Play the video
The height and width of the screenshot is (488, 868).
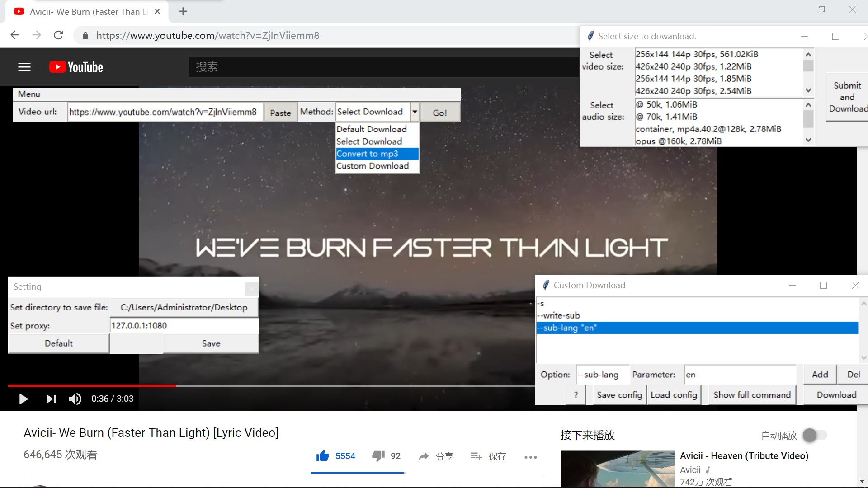pyautogui.click(x=24, y=399)
